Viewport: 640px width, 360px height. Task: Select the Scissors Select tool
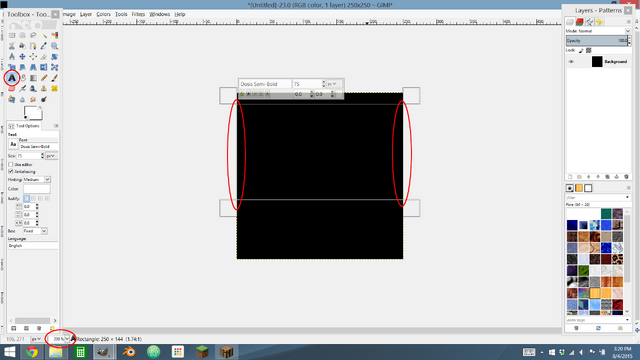12,46
